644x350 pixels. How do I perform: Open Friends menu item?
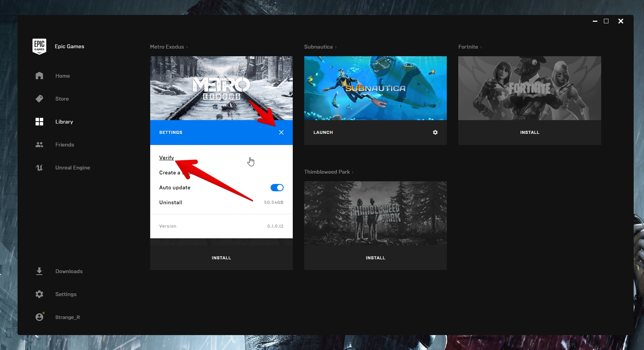(x=65, y=145)
